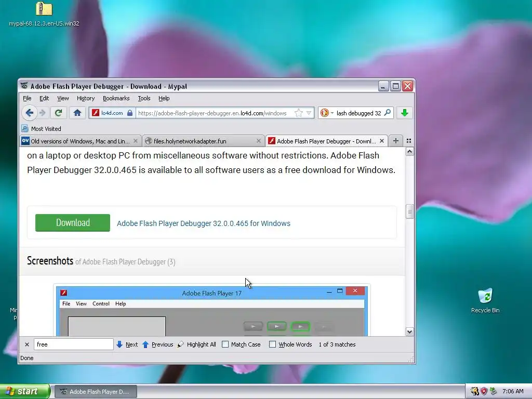This screenshot has width=532, height=399.
Task: Click the 1 of 3 matches text
Action: tap(337, 344)
